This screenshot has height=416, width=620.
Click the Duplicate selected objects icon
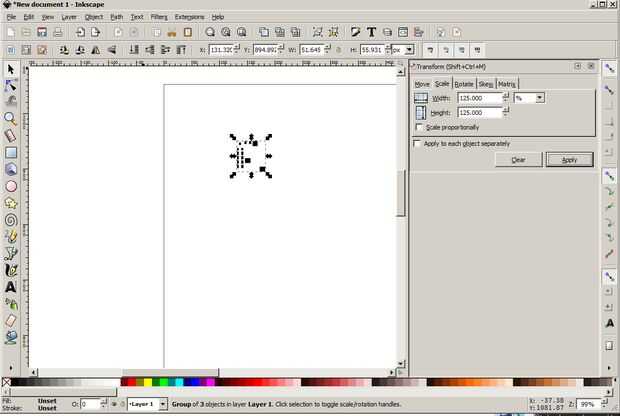[264, 32]
